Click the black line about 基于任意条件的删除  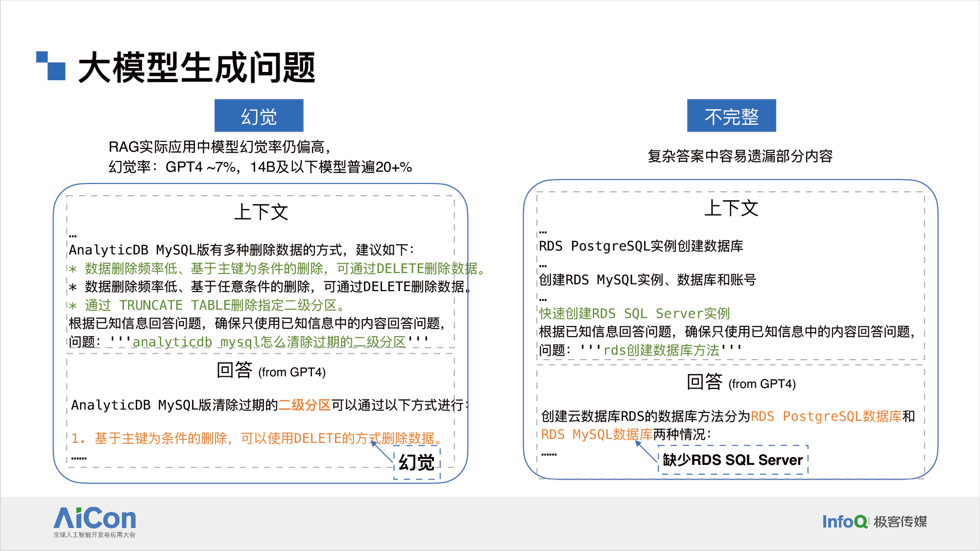click(270, 287)
